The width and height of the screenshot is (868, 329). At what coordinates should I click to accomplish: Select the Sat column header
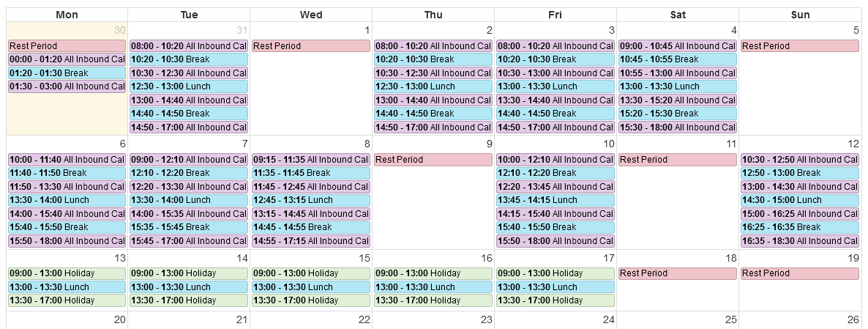point(678,15)
